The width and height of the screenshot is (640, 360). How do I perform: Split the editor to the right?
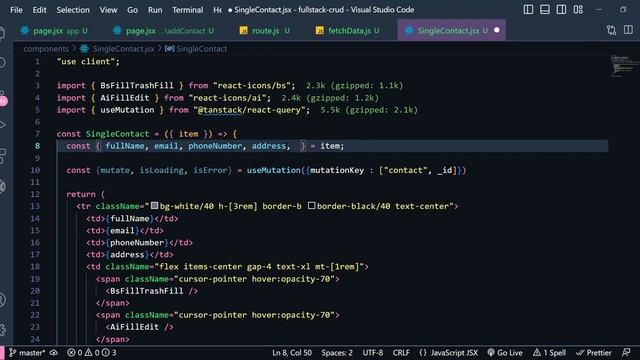pyautogui.click(x=628, y=30)
